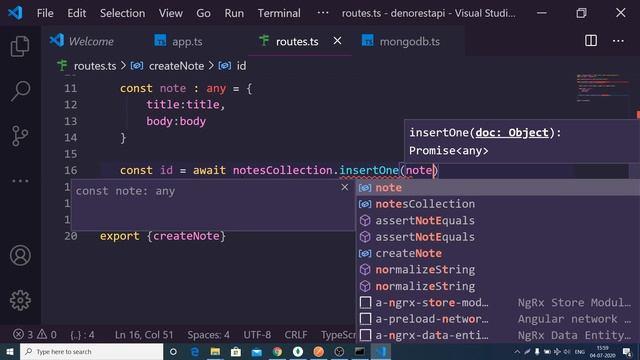Image resolution: width=640 pixels, height=360 pixels.
Task: Open File Explorer from taskbar
Action: point(216,351)
